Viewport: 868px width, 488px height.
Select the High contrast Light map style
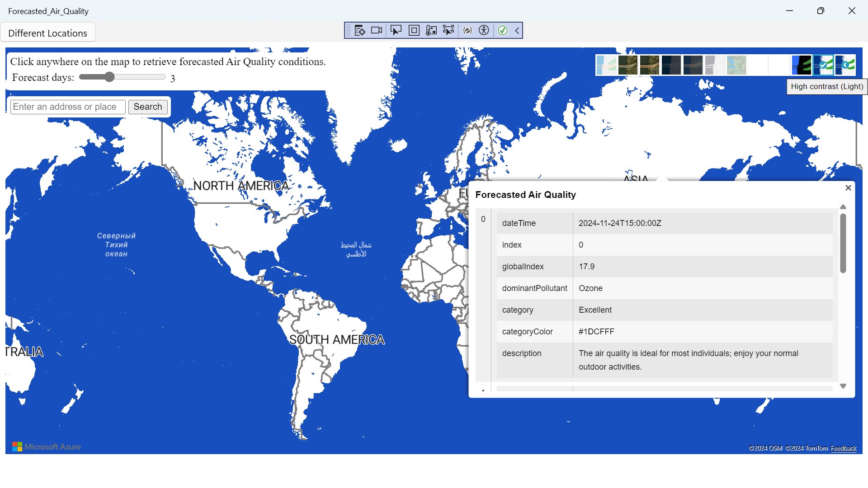(823, 65)
